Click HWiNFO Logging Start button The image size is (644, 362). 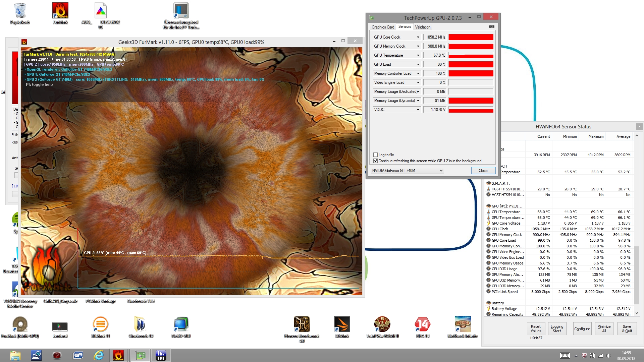point(557,329)
